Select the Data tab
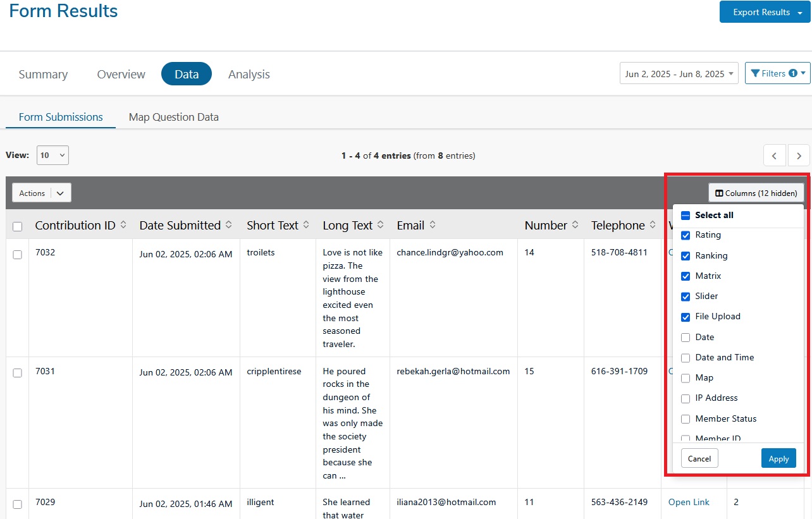812x519 pixels. pos(187,74)
